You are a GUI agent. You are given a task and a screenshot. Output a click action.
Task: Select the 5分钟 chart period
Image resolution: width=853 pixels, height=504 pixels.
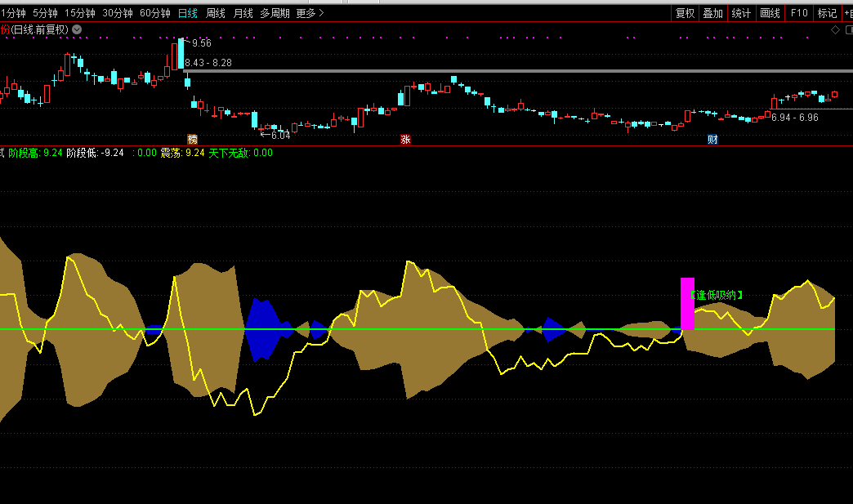pyautogui.click(x=46, y=13)
